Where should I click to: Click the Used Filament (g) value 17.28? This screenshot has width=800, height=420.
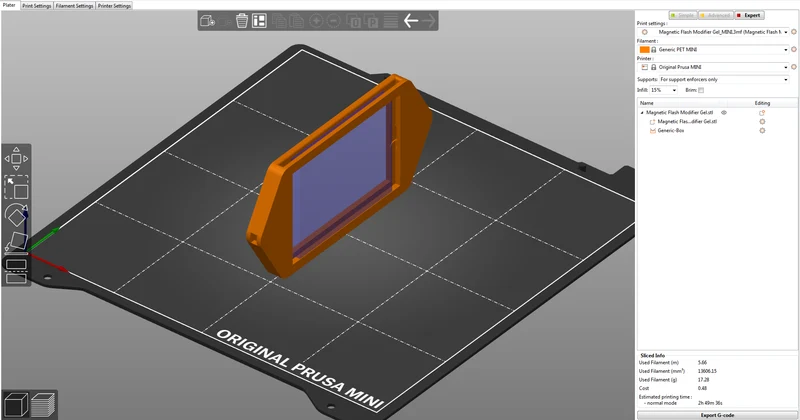pos(703,380)
